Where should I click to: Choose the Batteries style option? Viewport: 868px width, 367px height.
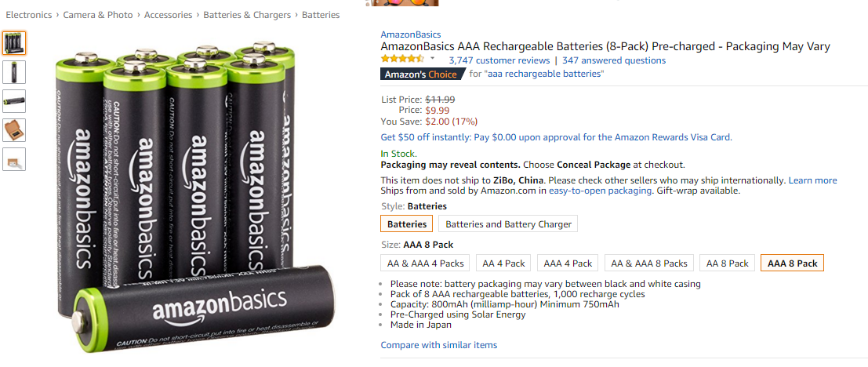(x=407, y=224)
